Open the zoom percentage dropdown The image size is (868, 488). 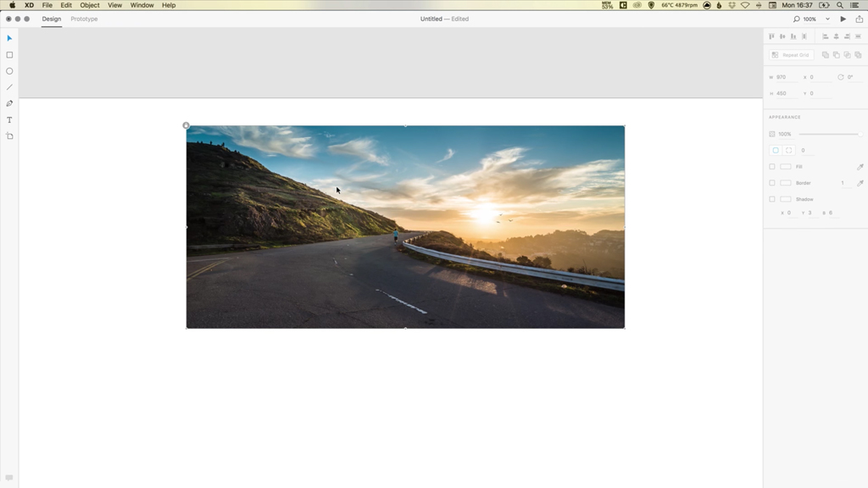coord(815,19)
